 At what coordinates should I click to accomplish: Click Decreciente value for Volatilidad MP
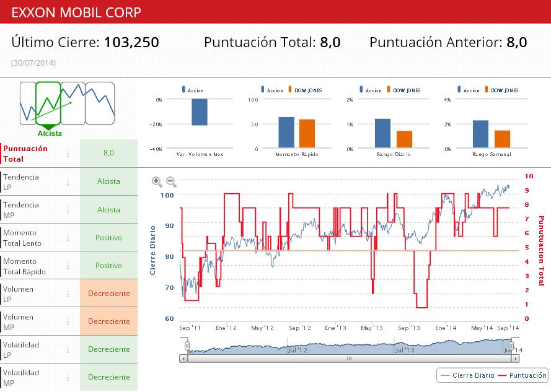click(108, 377)
